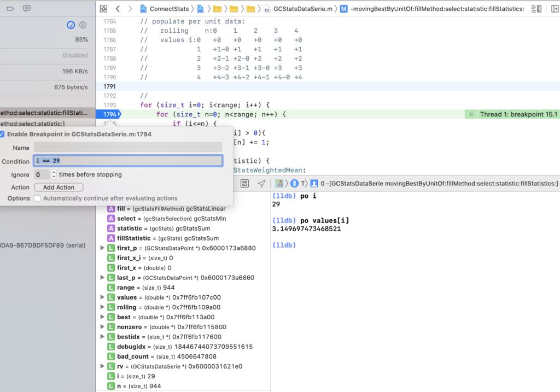Click the Add Action button
560x392 pixels.
(59, 187)
